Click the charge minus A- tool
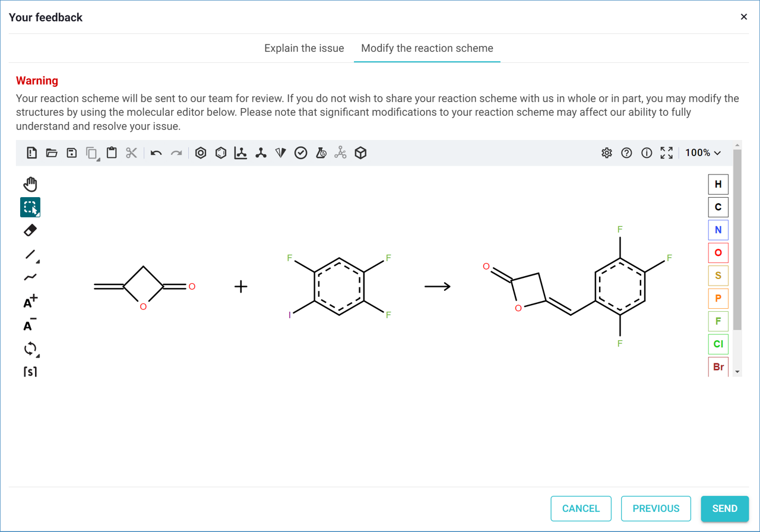The image size is (760, 532). 30,325
